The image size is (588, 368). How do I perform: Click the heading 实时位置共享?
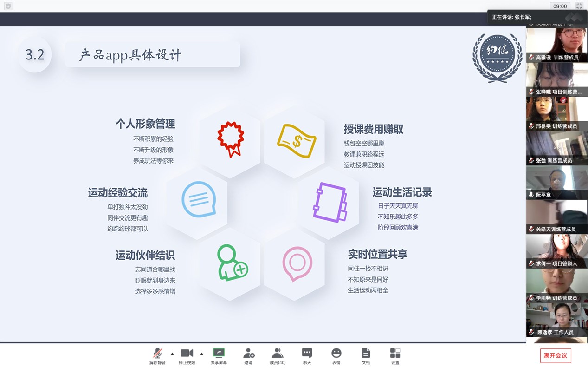coord(378,254)
